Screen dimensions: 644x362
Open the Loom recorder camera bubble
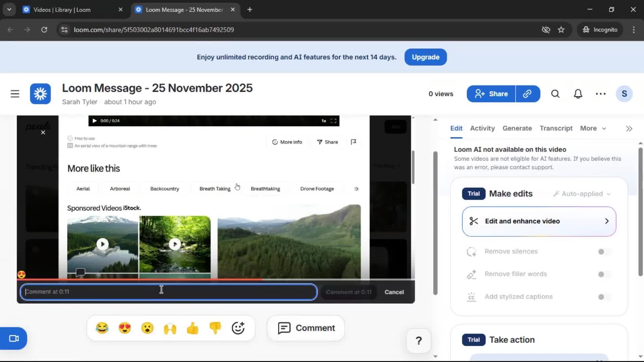pyautogui.click(x=13, y=338)
